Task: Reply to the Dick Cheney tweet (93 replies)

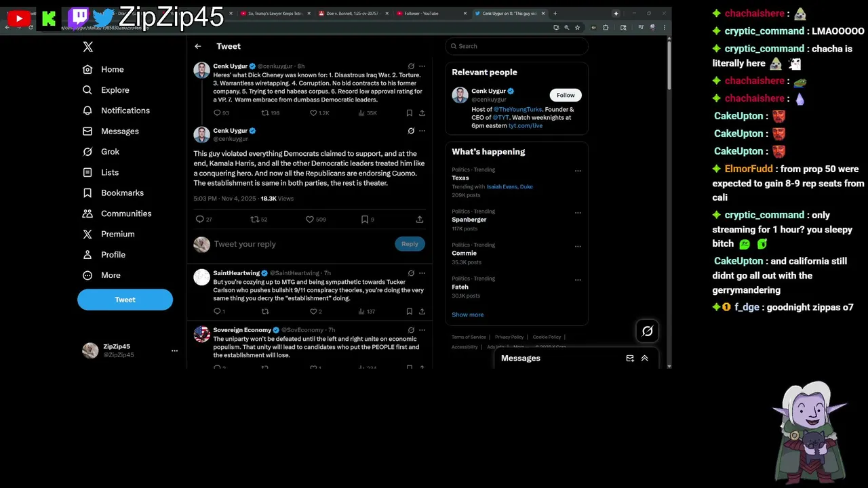Action: [221, 113]
